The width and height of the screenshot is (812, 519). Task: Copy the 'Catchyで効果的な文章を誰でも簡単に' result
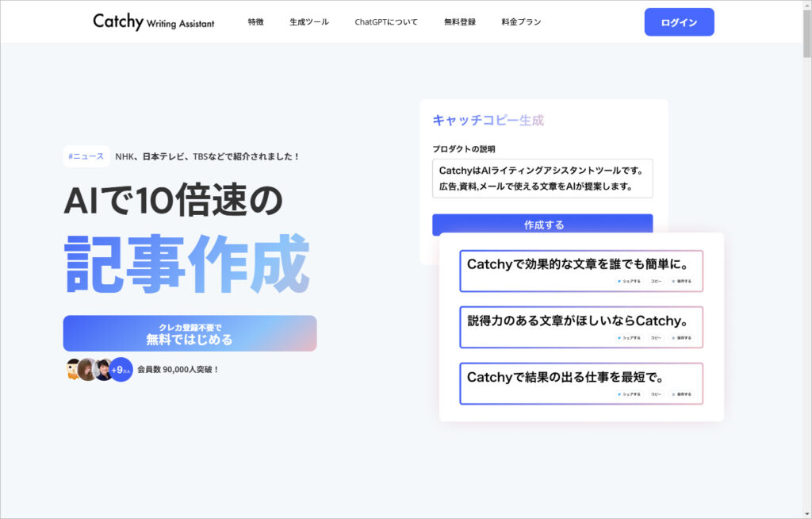[656, 281]
